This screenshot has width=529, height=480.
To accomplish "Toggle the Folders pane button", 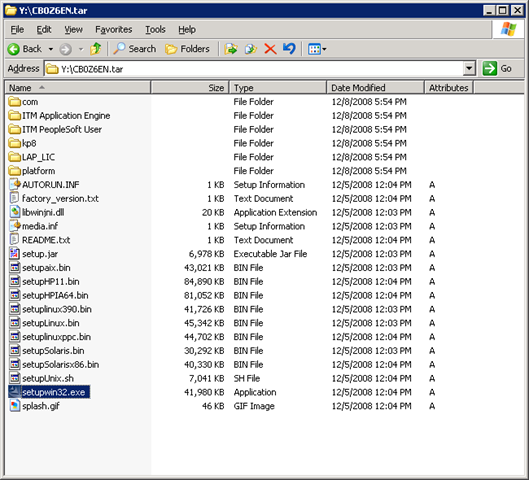I will point(187,49).
